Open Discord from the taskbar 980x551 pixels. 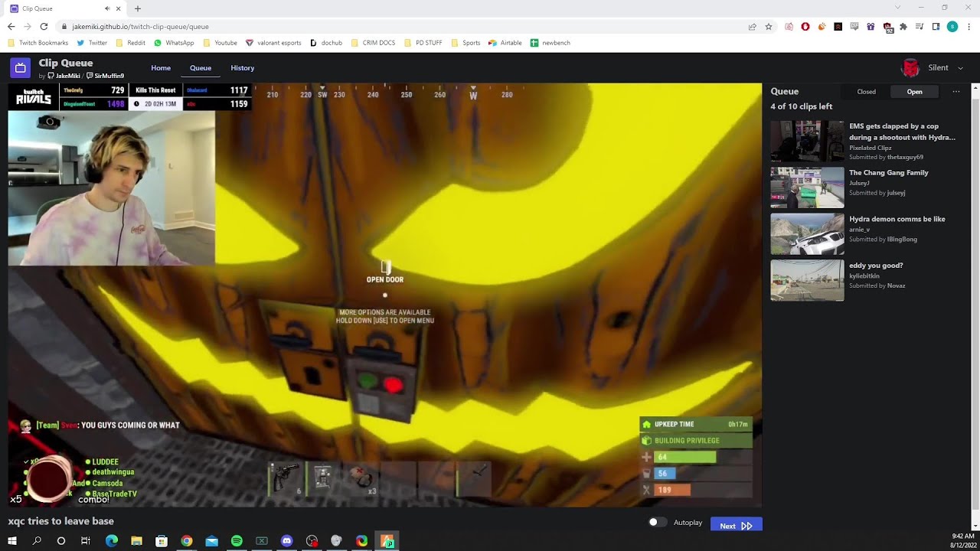286,541
